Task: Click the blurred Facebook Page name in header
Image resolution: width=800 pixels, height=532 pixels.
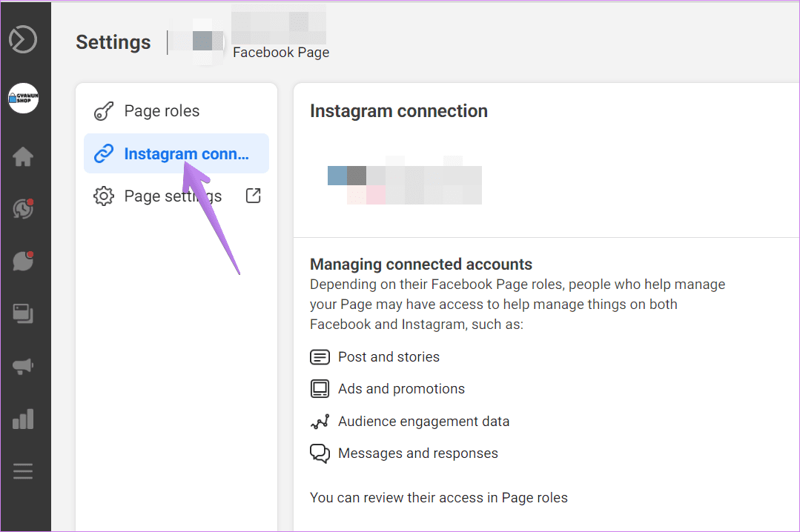Action: (279, 24)
